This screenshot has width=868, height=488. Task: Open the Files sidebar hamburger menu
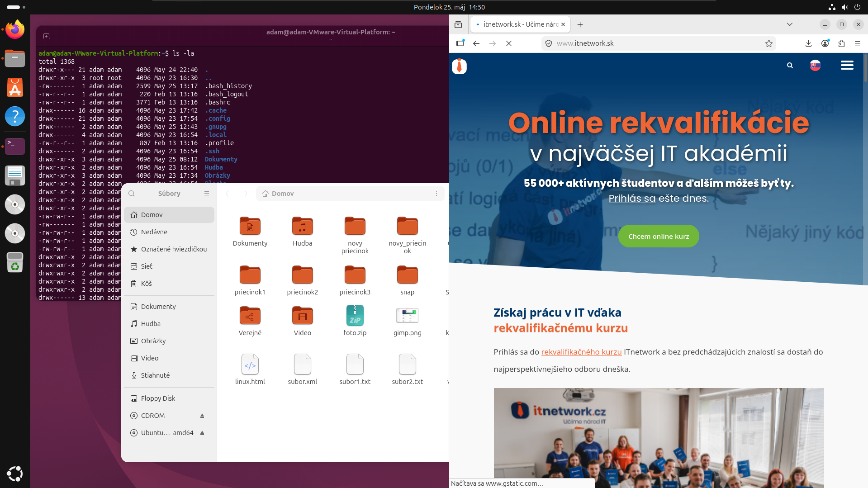point(207,194)
